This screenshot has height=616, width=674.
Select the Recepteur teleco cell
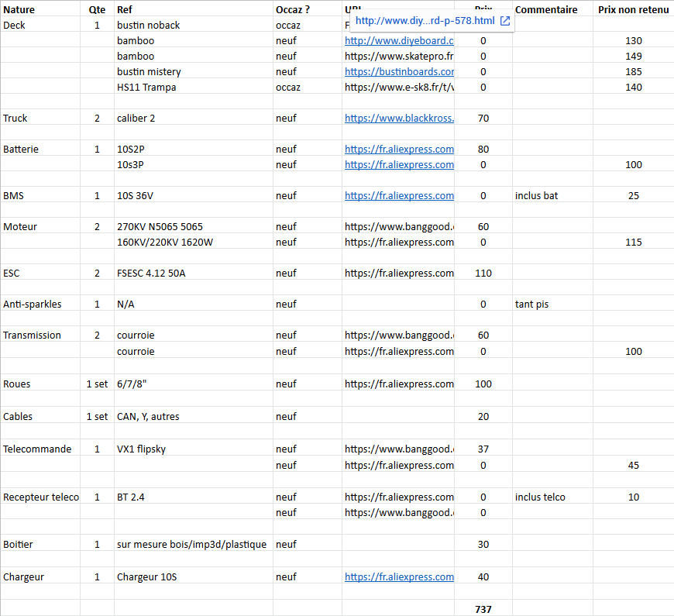tap(40, 497)
